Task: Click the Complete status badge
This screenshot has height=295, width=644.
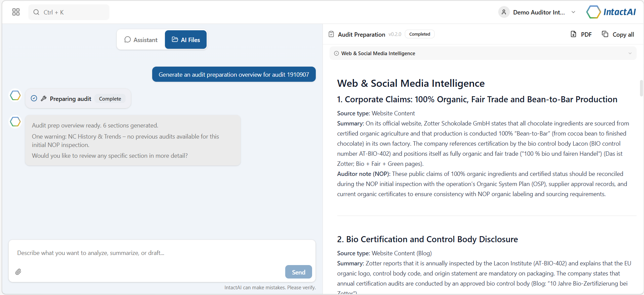Action: point(110,99)
